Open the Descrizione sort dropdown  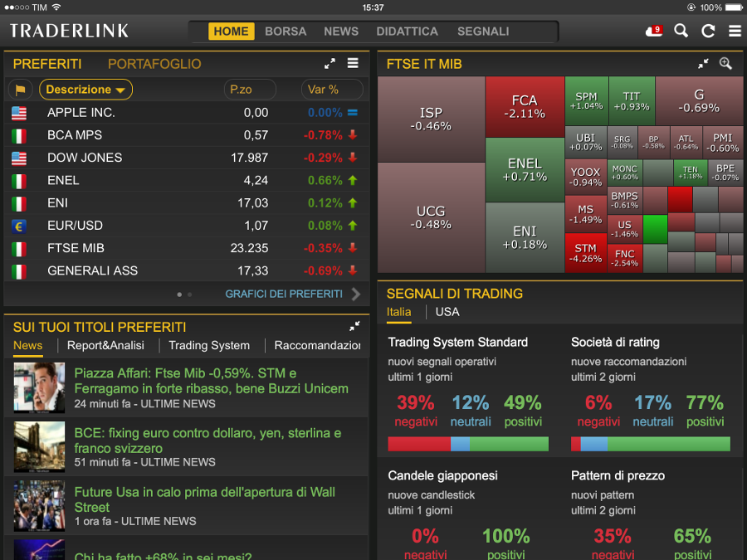click(85, 90)
